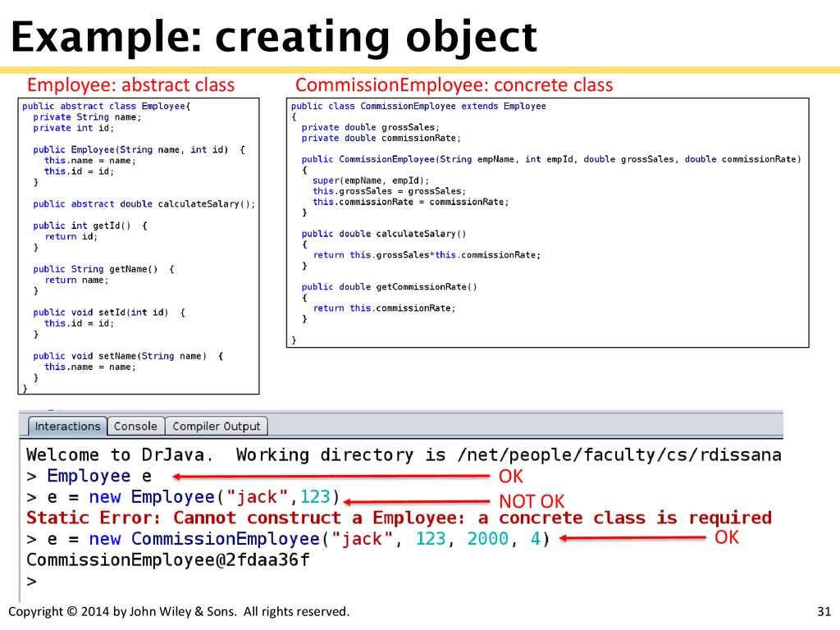Click 'public void setName(String name)' line
840x630 pixels.
point(128,356)
